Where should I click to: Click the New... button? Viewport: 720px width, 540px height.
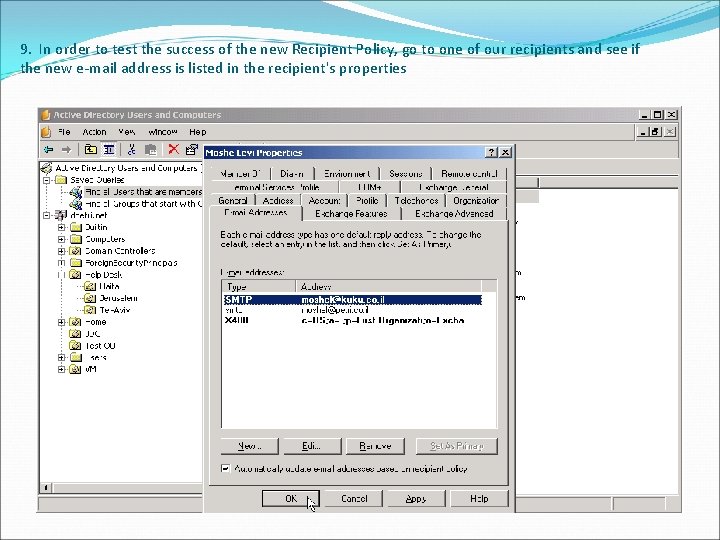pyautogui.click(x=249, y=446)
